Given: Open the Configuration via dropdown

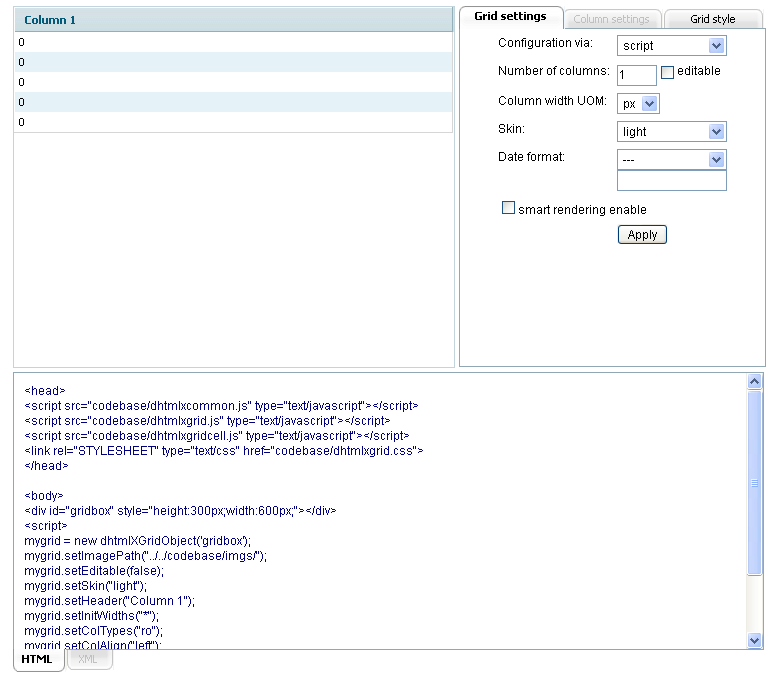Looking at the screenshot, I should 671,45.
